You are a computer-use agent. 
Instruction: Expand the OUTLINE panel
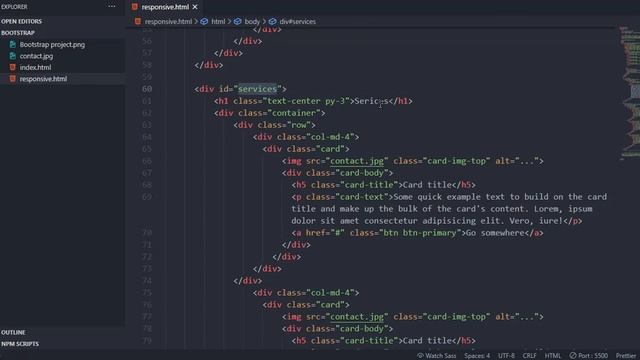[13, 332]
